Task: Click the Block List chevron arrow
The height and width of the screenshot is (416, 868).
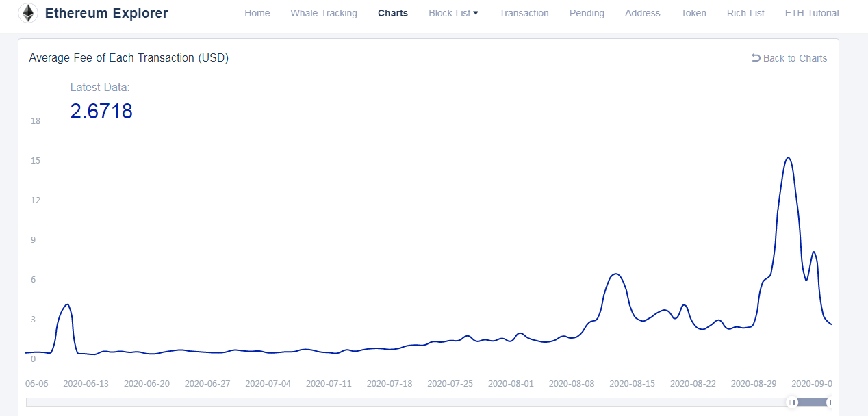Action: (477, 12)
